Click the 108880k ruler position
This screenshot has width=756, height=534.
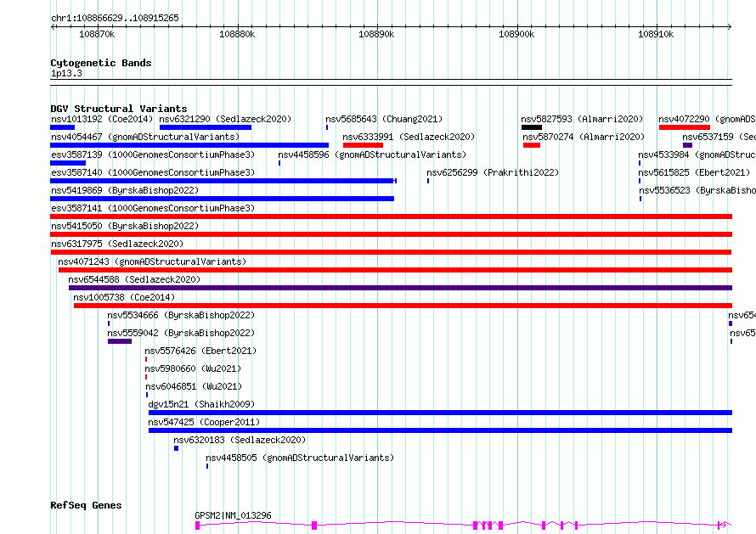click(237, 34)
